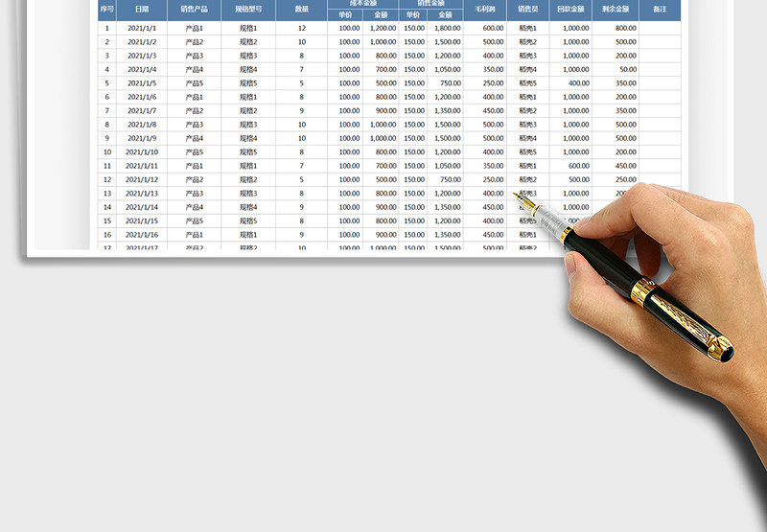The width and height of the screenshot is (767, 532).
Task: Click the quantity cell showing 12
Action: tap(301, 29)
